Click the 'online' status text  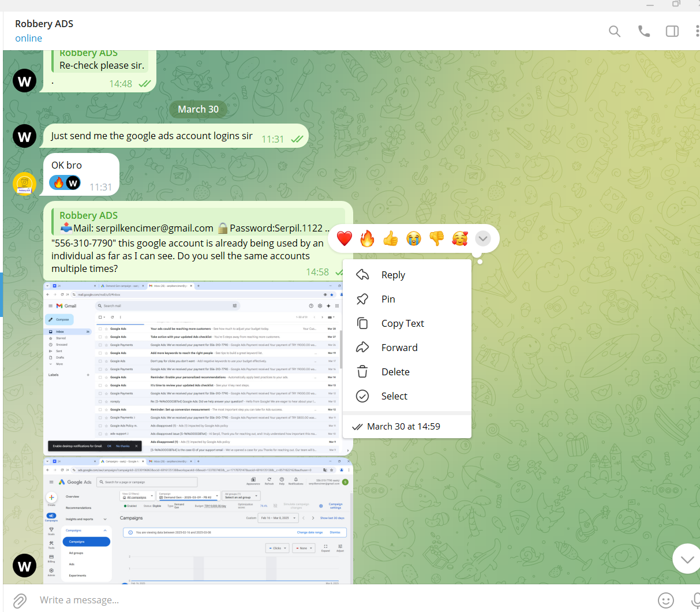(28, 38)
